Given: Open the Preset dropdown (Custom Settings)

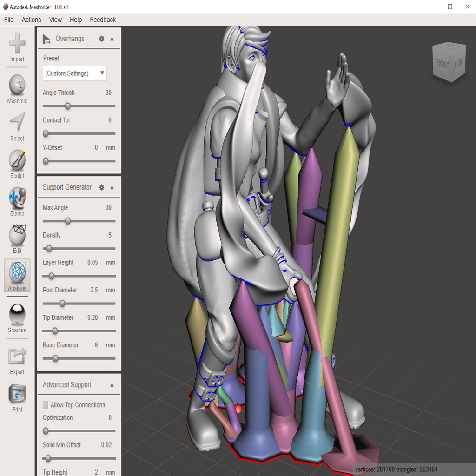Looking at the screenshot, I should 74,73.
